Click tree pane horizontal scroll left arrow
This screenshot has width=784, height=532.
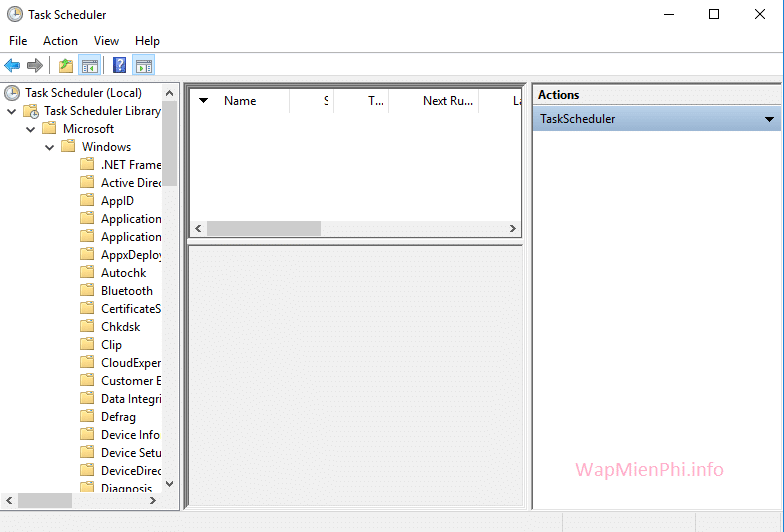9,500
